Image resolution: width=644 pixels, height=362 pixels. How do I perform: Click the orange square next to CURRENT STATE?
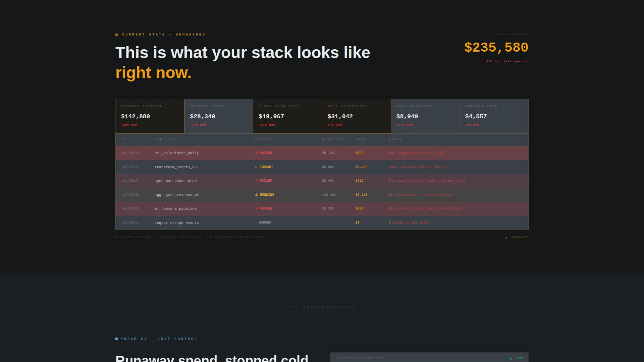[117, 35]
